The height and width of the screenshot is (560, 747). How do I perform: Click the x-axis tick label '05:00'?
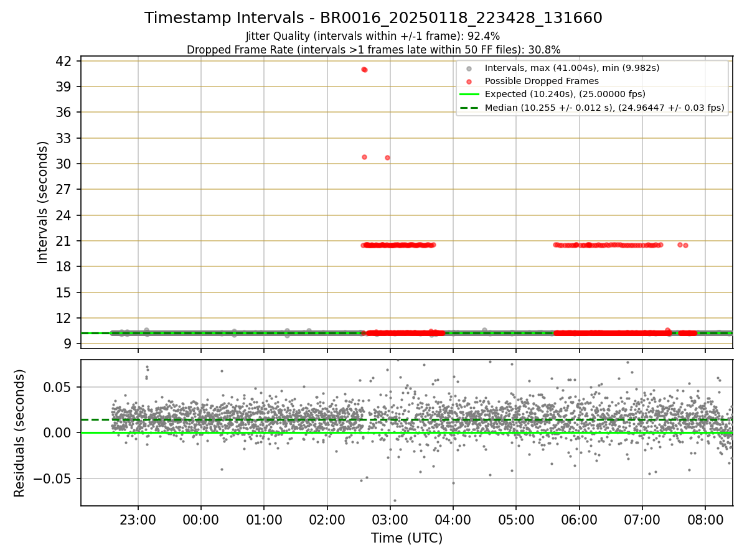pyautogui.click(x=516, y=520)
